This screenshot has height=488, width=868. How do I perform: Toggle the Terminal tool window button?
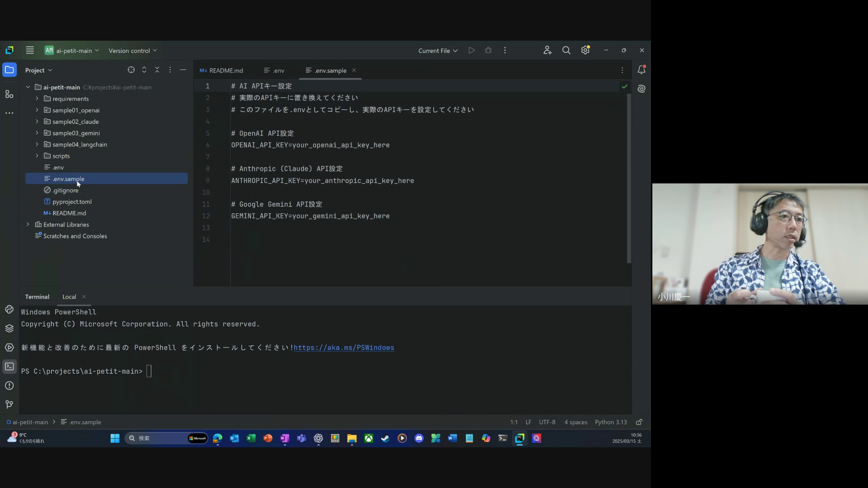pyautogui.click(x=9, y=366)
